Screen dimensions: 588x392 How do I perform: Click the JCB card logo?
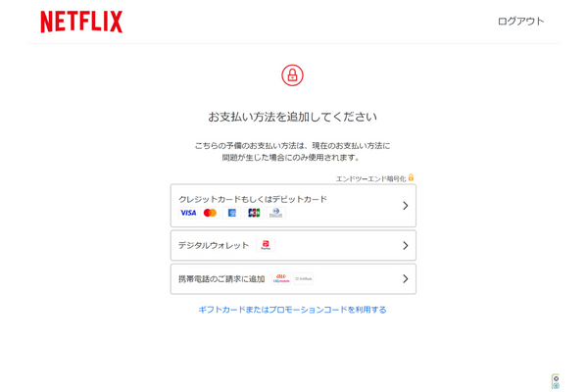pyautogui.click(x=254, y=213)
